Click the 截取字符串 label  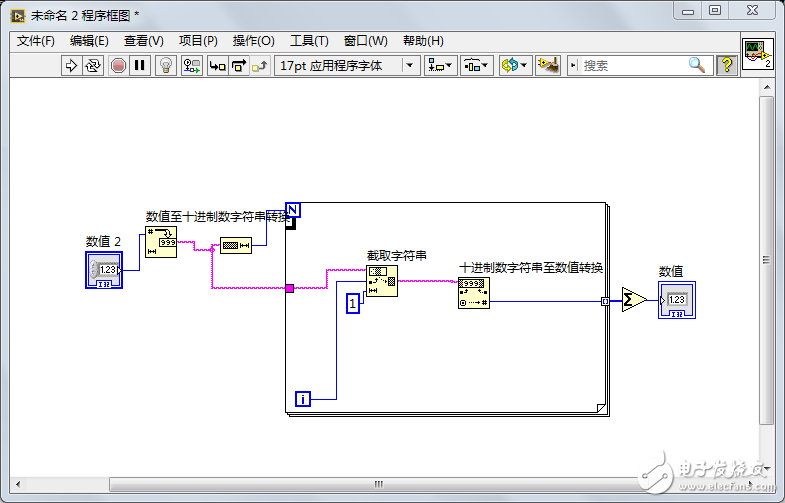point(397,256)
